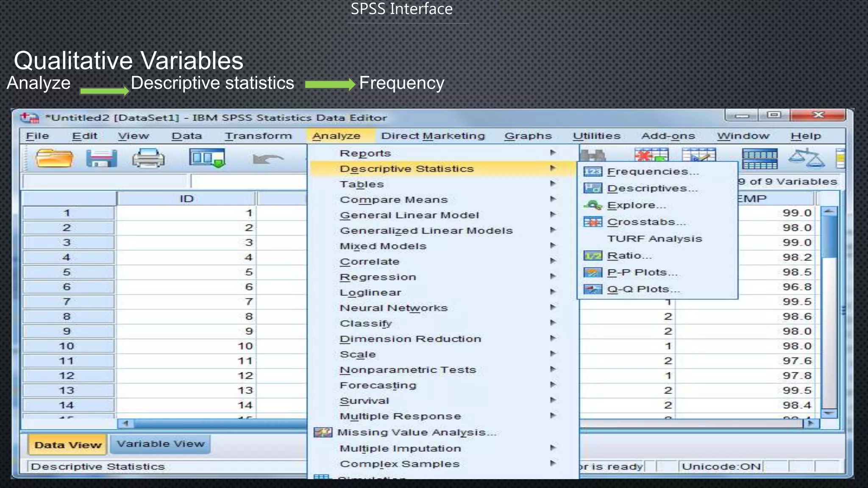Image resolution: width=868 pixels, height=488 pixels.
Task: Click the Recall recent dialogs icon
Action: click(x=207, y=158)
